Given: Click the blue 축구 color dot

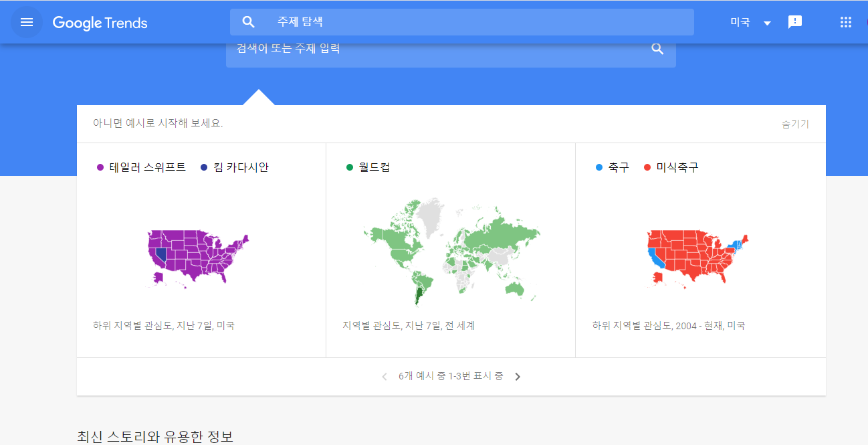Looking at the screenshot, I should [599, 167].
